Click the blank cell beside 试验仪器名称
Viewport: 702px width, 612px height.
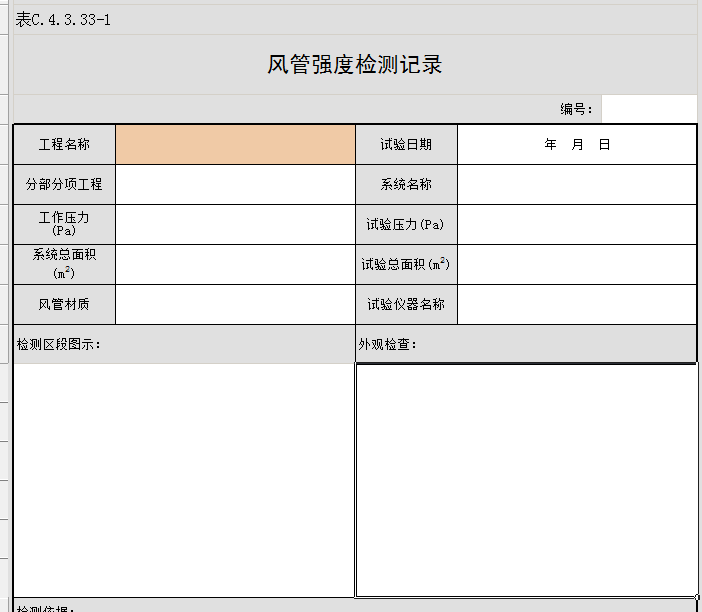click(x=576, y=304)
